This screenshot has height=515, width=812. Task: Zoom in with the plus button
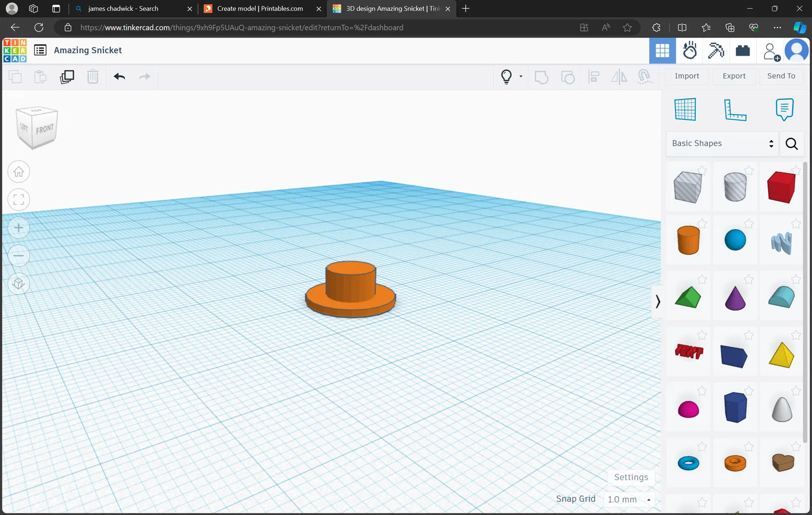(19, 228)
